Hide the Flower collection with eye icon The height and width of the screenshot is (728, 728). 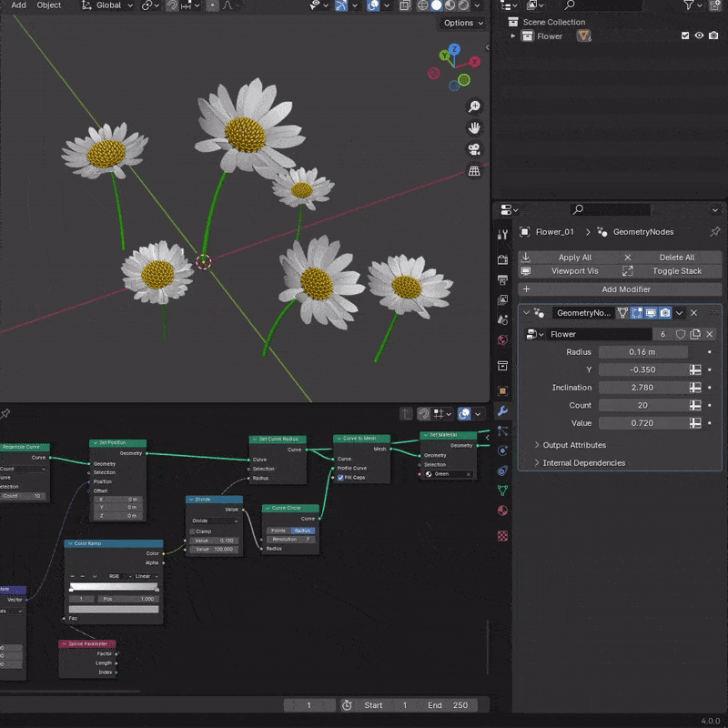pyautogui.click(x=699, y=36)
